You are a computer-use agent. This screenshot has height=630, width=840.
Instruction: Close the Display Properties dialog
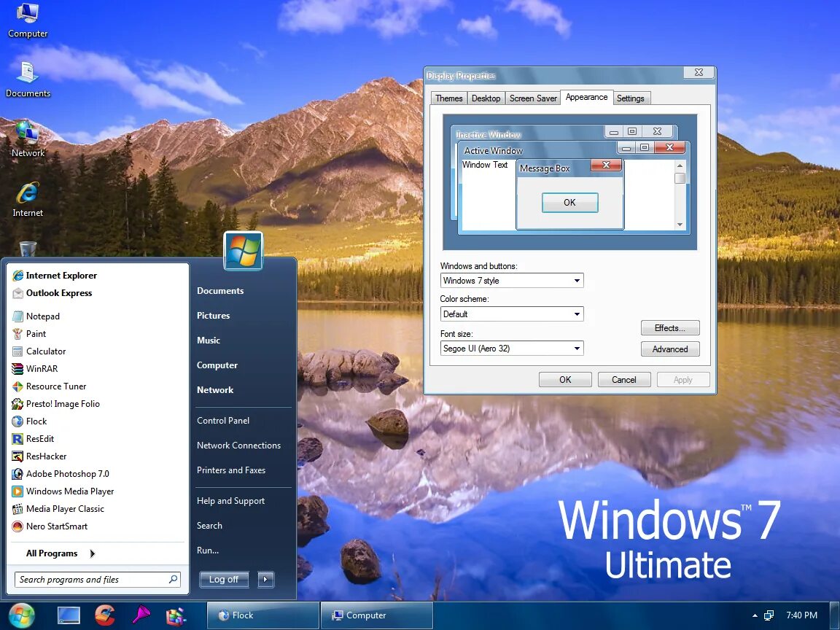coord(699,72)
